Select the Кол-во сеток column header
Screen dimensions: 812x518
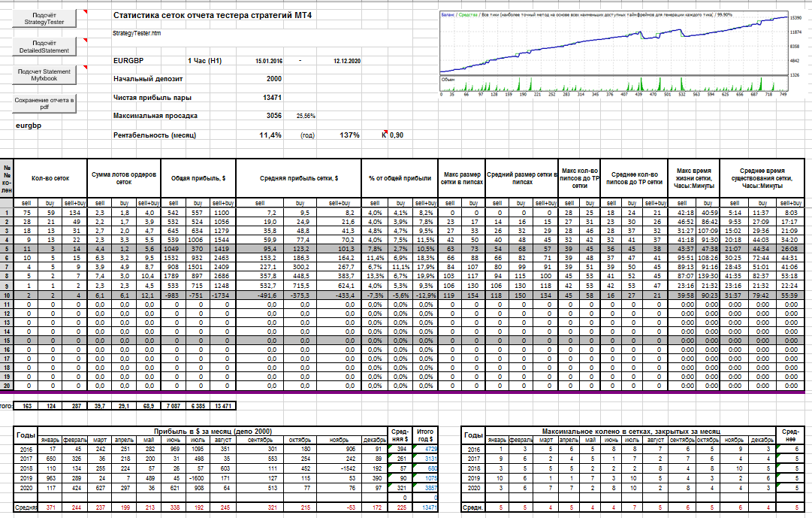[50, 178]
